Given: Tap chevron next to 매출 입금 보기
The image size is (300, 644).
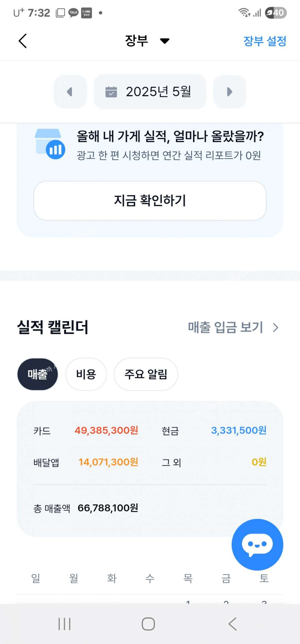Looking at the screenshot, I should point(276,328).
